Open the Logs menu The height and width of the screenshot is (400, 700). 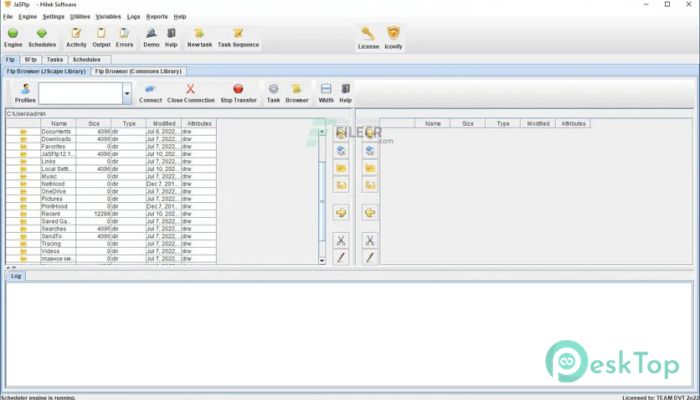click(x=133, y=17)
